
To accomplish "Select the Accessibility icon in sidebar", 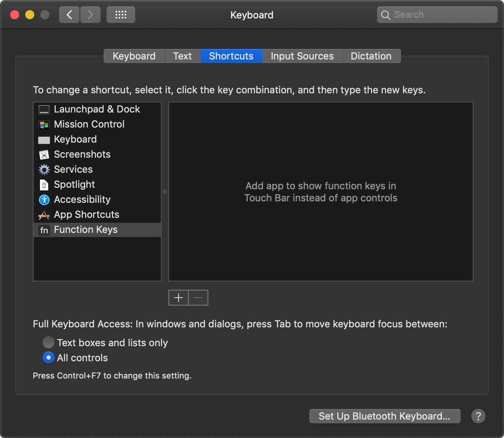I will pyautogui.click(x=44, y=200).
